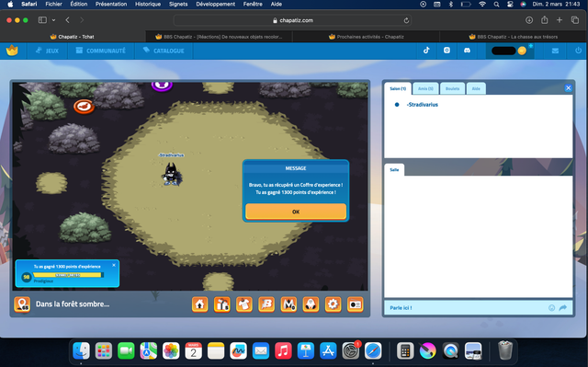Click the power logout icon

point(578,51)
